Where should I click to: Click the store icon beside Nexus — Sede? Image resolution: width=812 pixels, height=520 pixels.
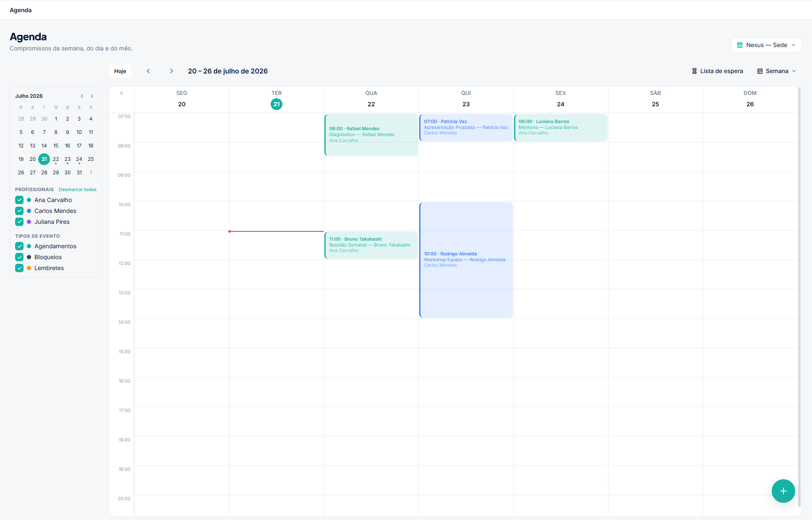[x=740, y=45]
